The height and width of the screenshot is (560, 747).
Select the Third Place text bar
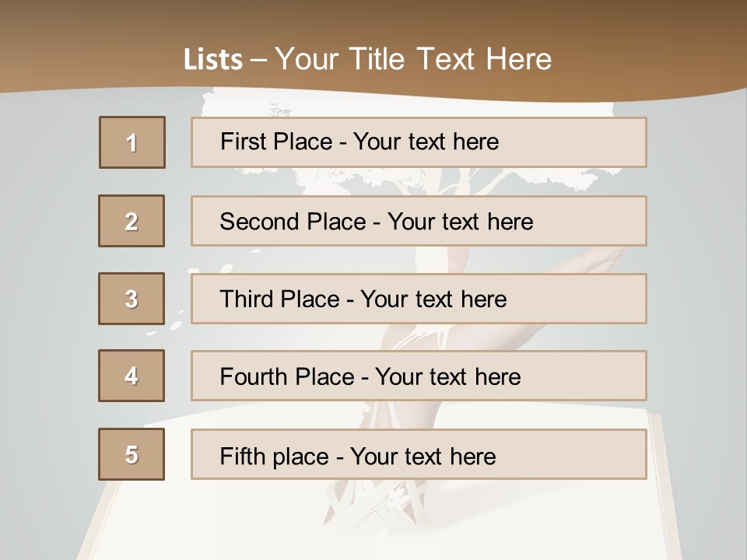pos(419,299)
